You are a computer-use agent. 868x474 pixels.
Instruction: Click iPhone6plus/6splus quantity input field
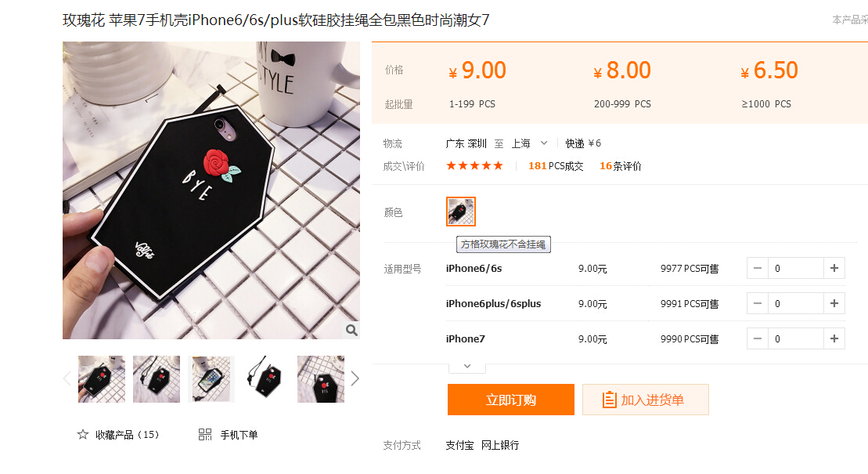click(x=795, y=304)
